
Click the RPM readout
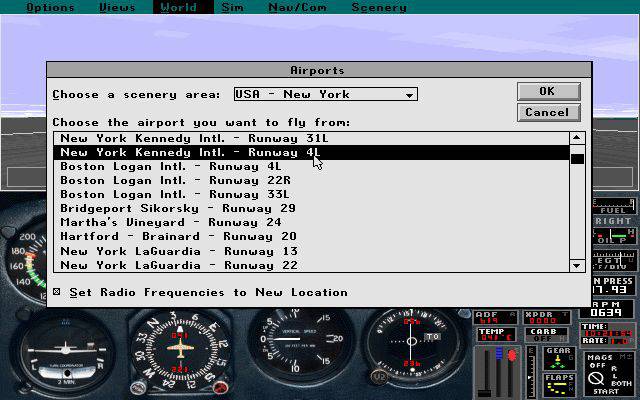(x=606, y=309)
